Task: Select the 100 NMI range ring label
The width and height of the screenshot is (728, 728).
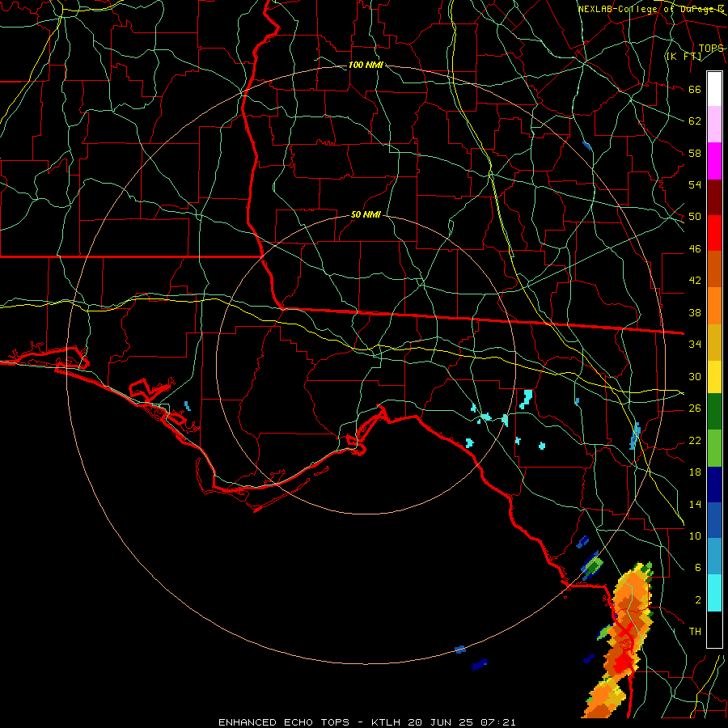Action: tap(366, 65)
